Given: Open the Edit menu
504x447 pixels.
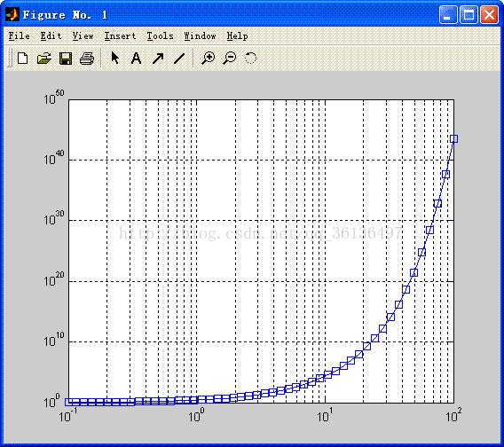Looking at the screenshot, I should pos(51,35).
